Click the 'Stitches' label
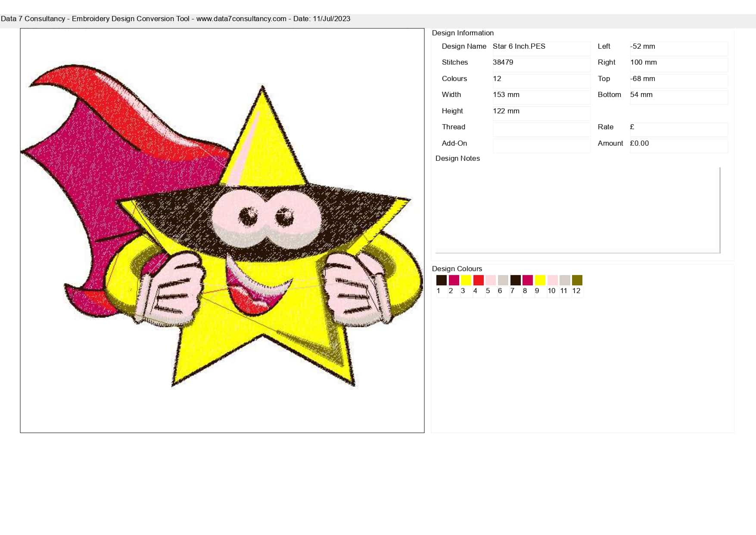This screenshot has width=756, height=535. 454,62
